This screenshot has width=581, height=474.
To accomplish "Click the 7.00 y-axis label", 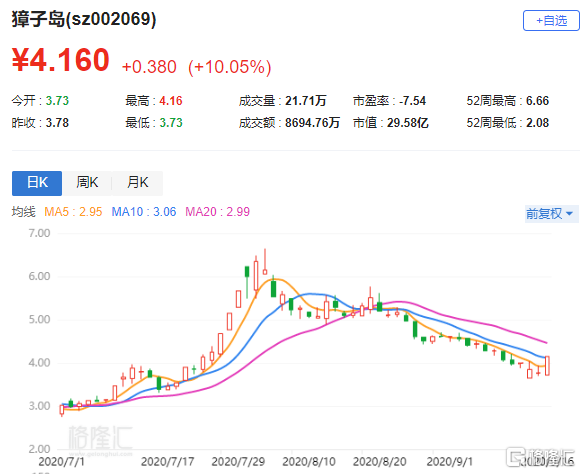I will [x=39, y=233].
